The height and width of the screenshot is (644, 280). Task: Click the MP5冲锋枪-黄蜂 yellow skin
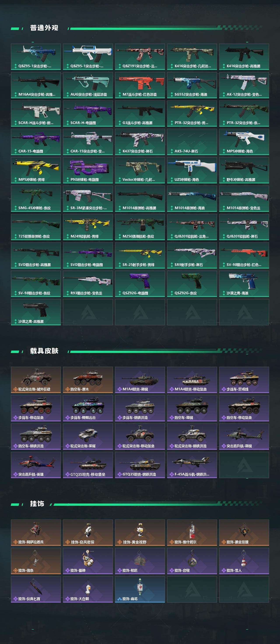pyautogui.click(x=36, y=170)
